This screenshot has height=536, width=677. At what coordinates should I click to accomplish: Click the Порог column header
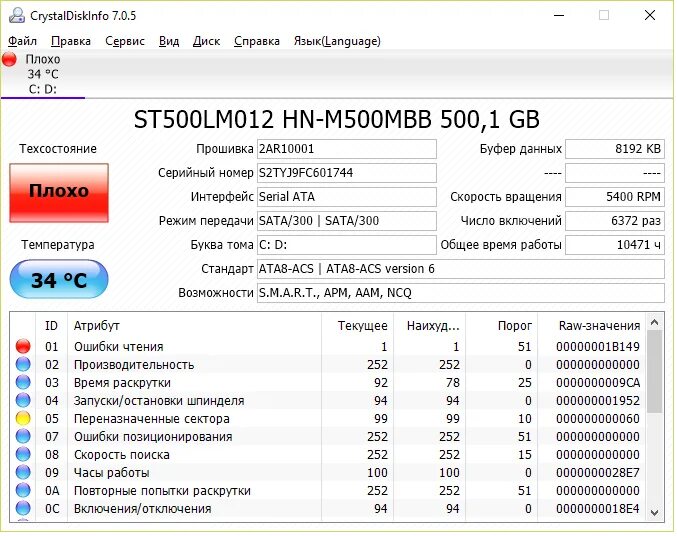coord(501,325)
